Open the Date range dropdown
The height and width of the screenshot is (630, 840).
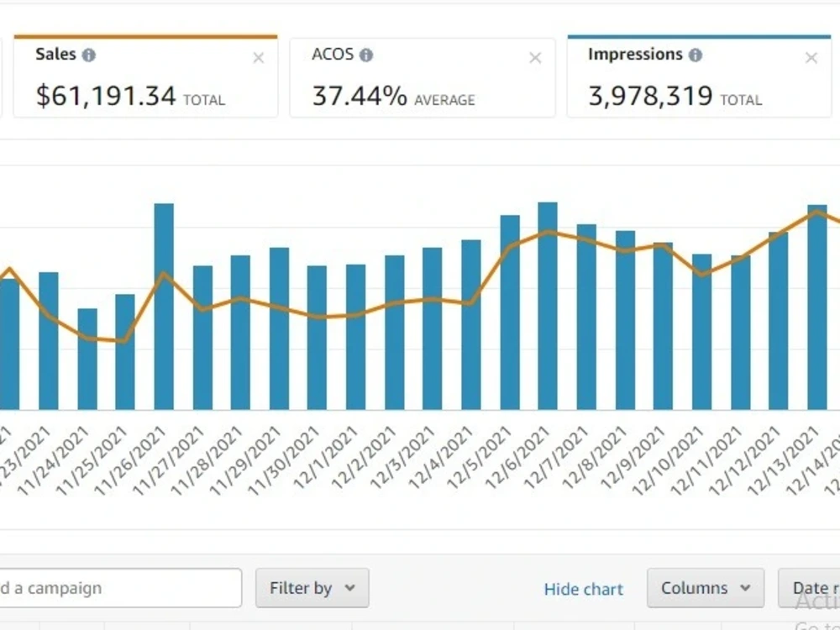809,588
